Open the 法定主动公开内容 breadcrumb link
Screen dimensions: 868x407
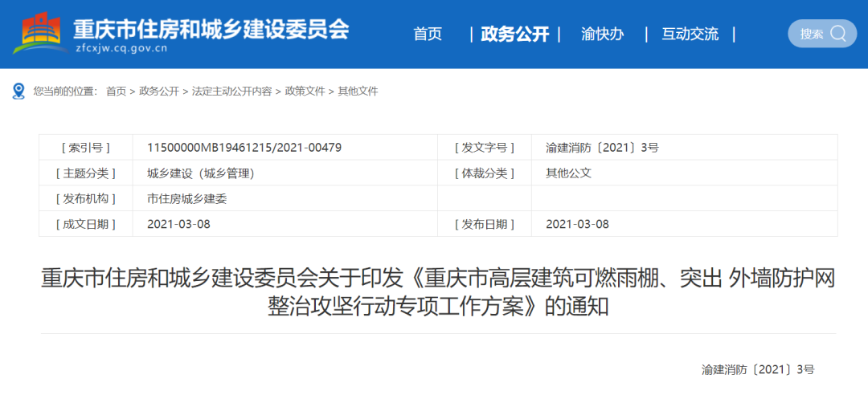coord(231,92)
